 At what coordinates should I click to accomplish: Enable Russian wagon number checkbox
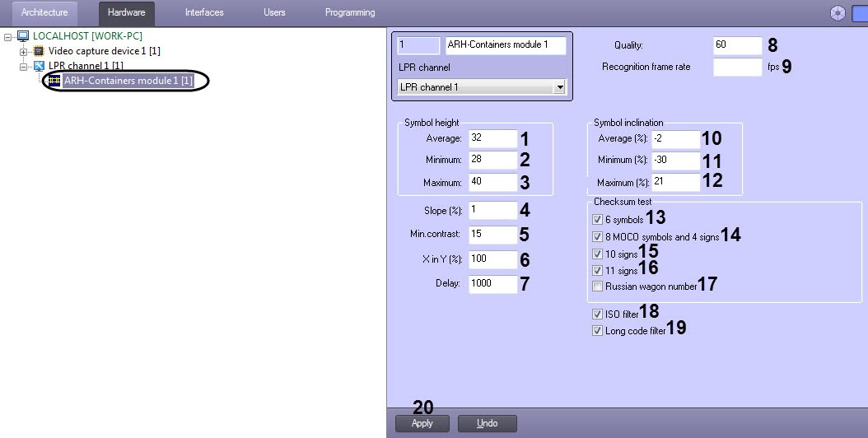(x=597, y=287)
